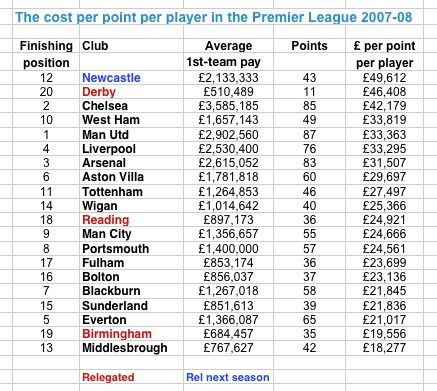Click Arsenal's £2,615,052 pay cell
The width and height of the screenshot is (437, 391).
tap(228, 163)
